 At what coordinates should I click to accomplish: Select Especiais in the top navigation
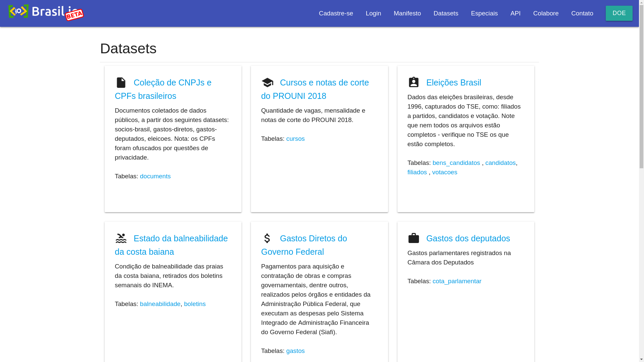tap(484, 13)
